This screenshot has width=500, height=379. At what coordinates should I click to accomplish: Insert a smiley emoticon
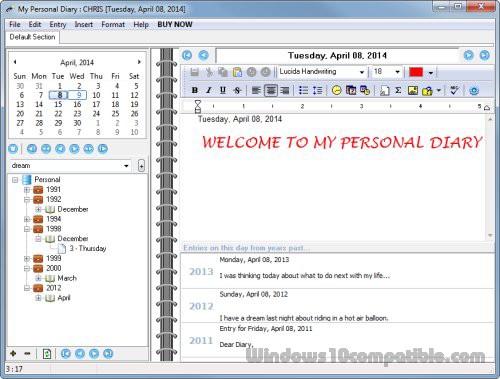point(337,90)
